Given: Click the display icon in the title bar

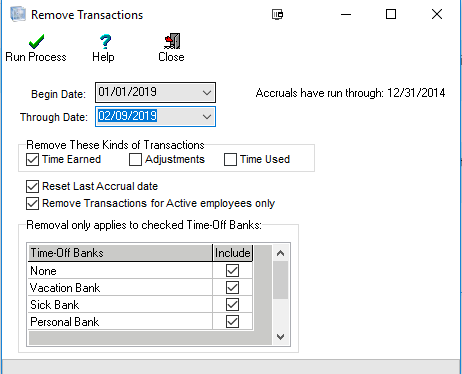Looking at the screenshot, I should click(x=277, y=14).
